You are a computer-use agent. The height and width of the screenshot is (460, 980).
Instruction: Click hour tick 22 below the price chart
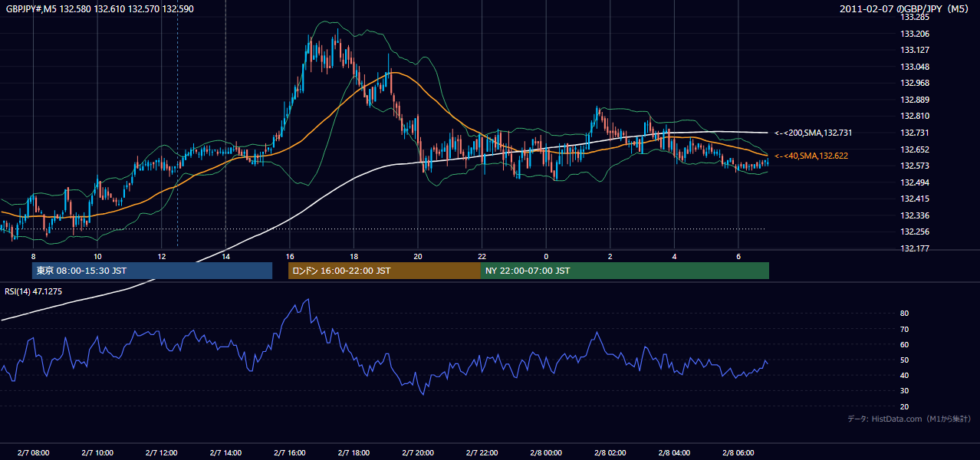click(x=482, y=255)
